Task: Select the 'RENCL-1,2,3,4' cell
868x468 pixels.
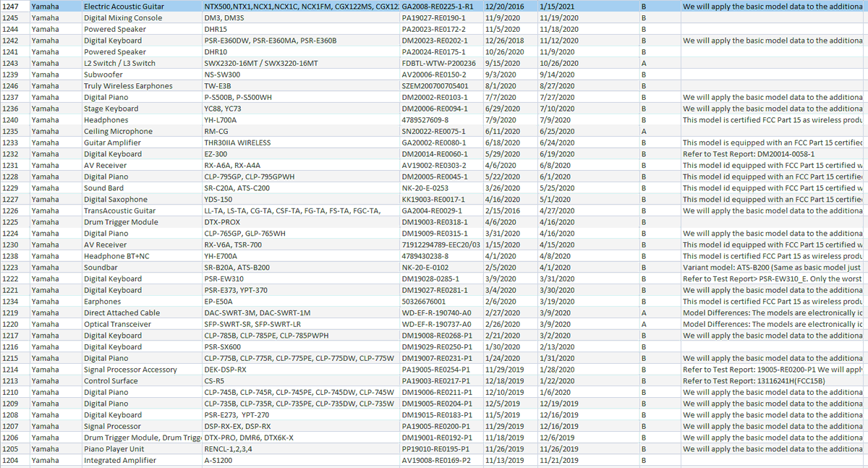Action: coord(300,449)
